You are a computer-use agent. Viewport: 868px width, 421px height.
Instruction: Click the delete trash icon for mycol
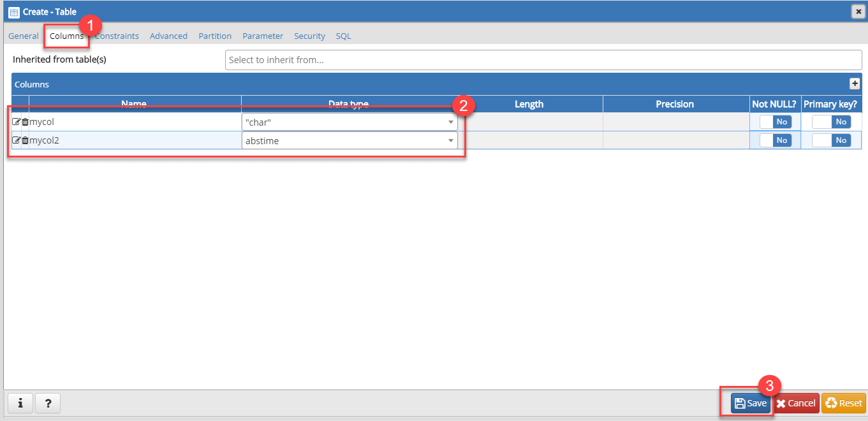[25, 122]
